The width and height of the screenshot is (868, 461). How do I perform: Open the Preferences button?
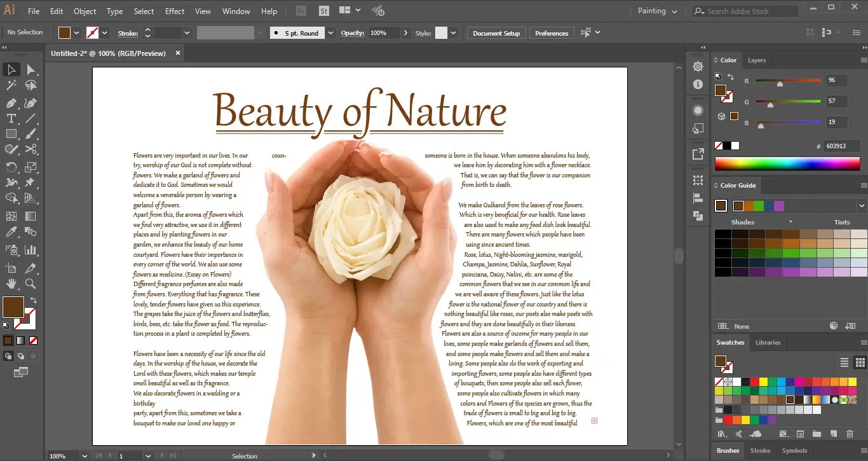(x=551, y=33)
